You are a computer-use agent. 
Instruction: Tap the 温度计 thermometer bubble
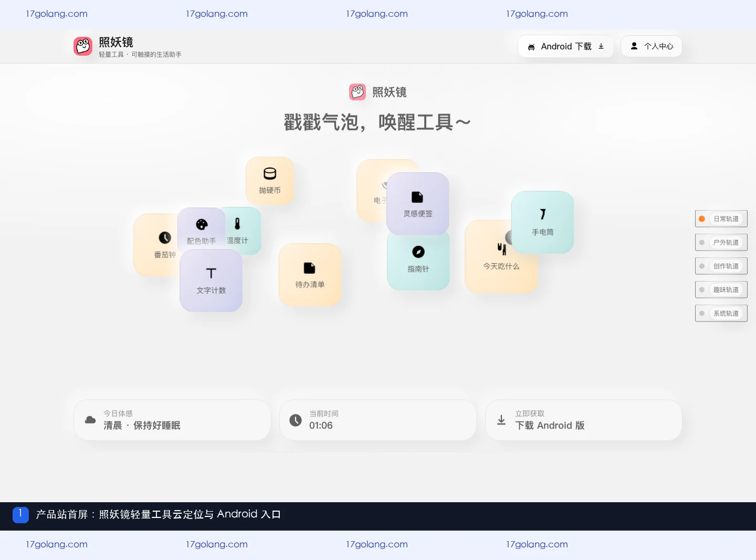point(244,231)
